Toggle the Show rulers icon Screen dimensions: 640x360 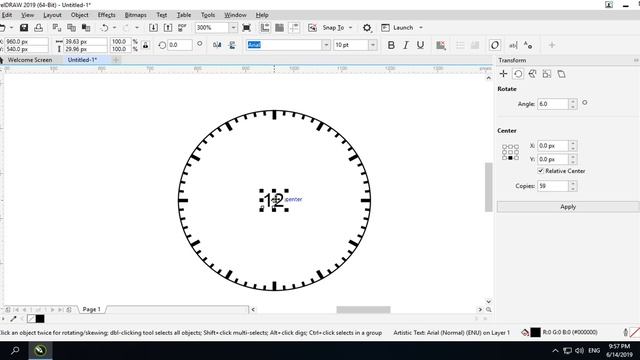(265, 28)
